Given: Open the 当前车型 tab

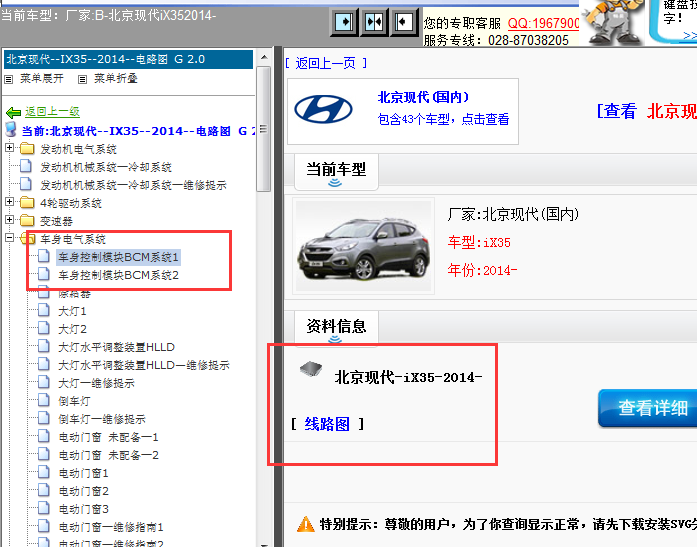Looking at the screenshot, I should (x=336, y=172).
